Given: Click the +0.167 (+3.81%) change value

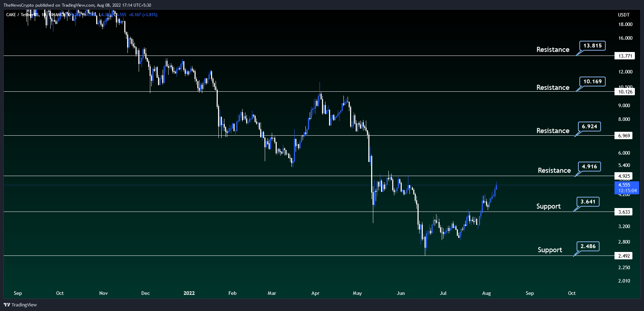Looking at the screenshot, I should point(143,15).
